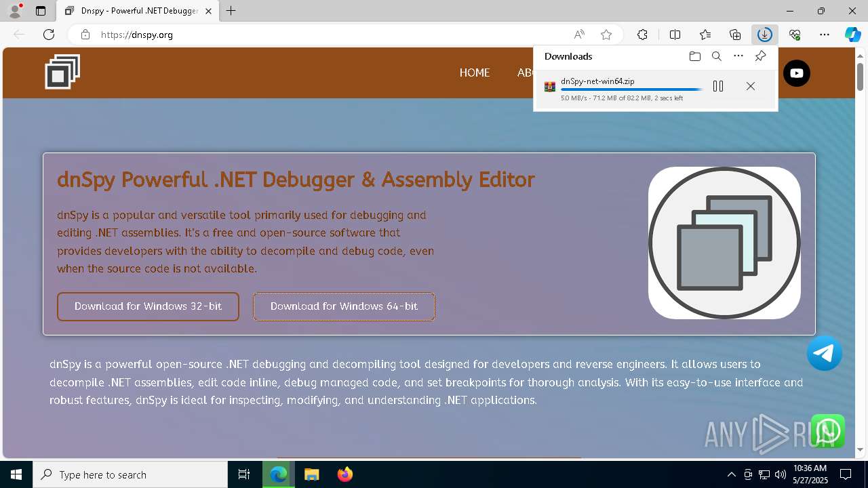Viewport: 868px width, 488px height.
Task: Open the network tray icon
Action: point(764,474)
